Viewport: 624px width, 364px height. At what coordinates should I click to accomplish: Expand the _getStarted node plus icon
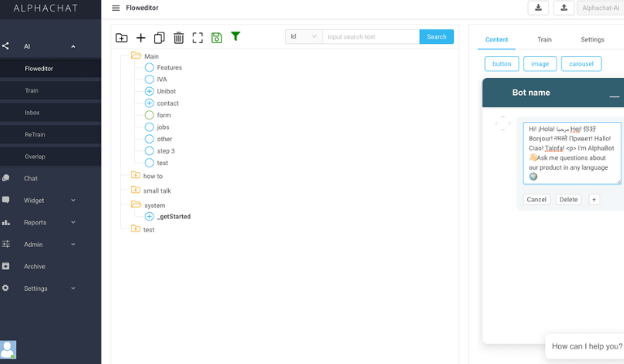click(149, 216)
